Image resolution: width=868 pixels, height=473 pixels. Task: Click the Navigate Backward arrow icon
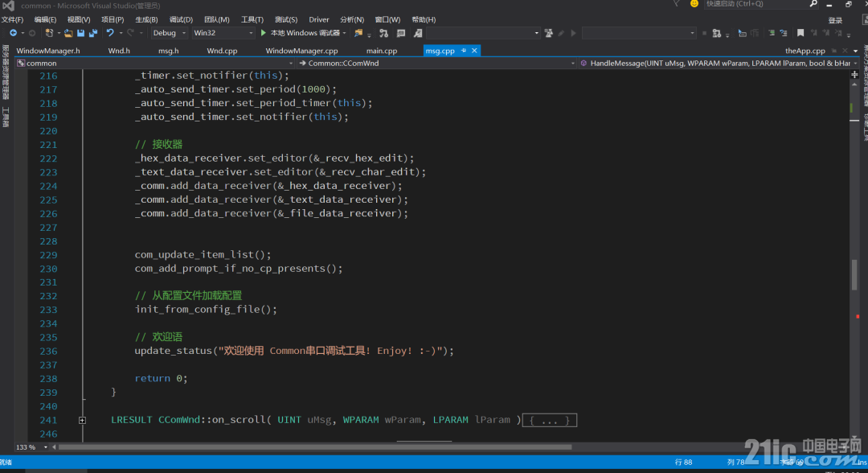(x=13, y=33)
